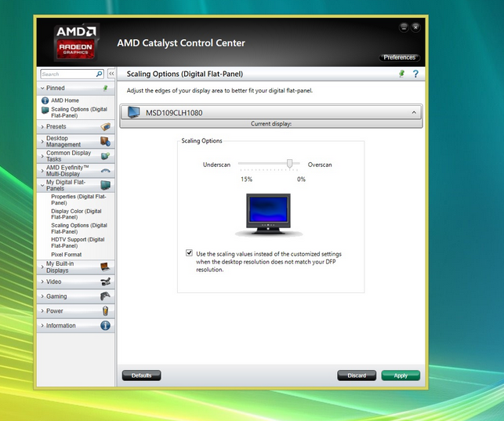This screenshot has height=421, width=504.
Task: Collapse My Digital Flat-Panels section
Action: point(42,185)
